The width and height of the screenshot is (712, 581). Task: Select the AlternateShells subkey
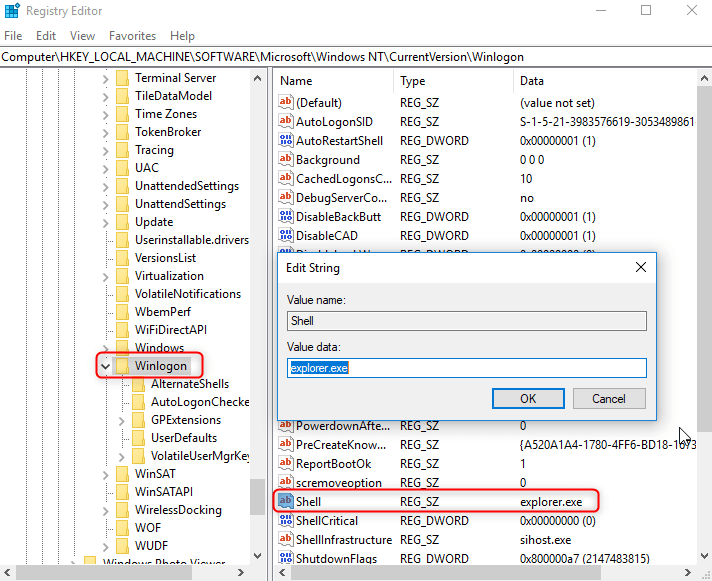pos(189,384)
